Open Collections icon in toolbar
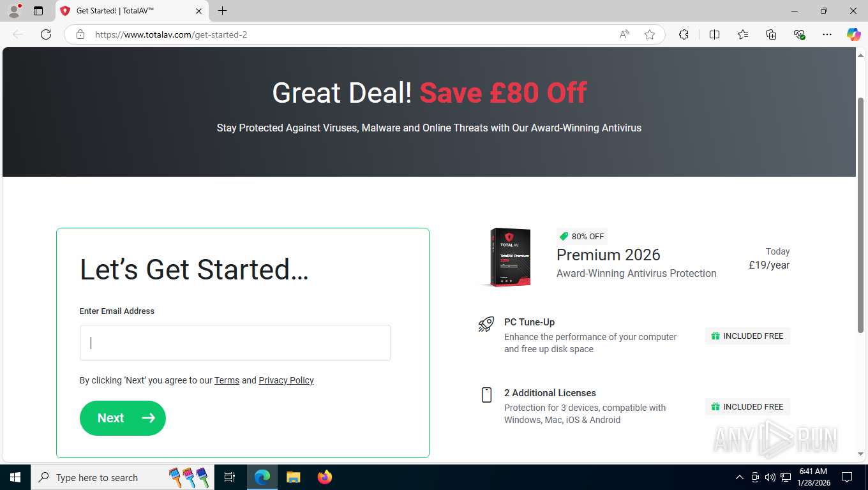 pos(771,34)
